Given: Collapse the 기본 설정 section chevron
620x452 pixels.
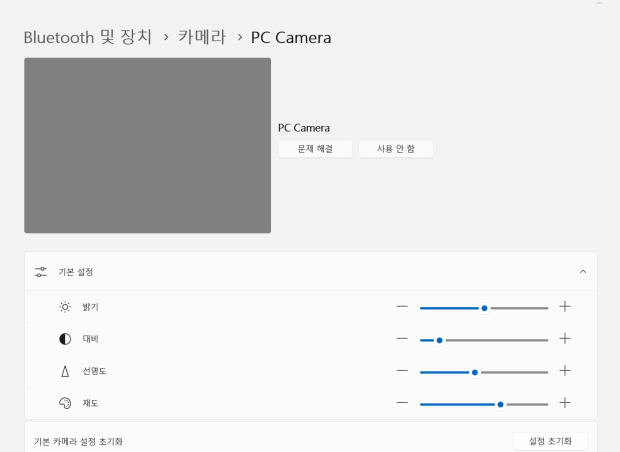Looking at the screenshot, I should tap(583, 272).
